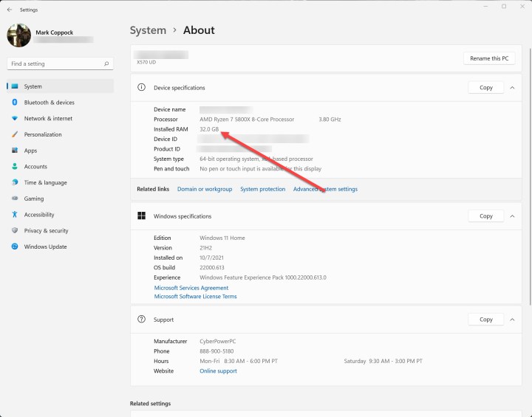Minimize the Settings window
532x417 pixels.
coord(486,7)
